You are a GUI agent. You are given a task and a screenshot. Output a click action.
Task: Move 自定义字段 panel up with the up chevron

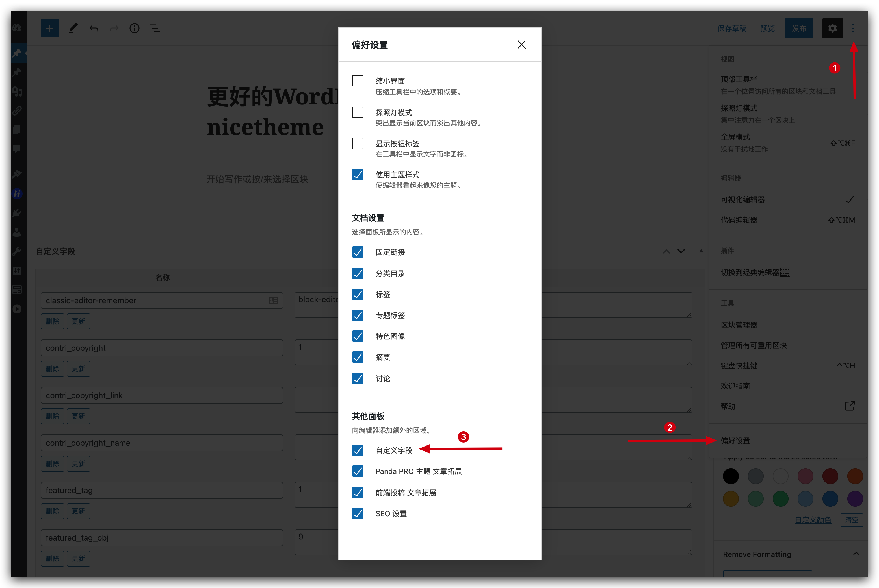coord(666,251)
